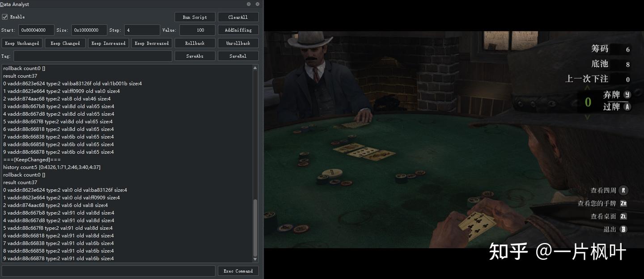644x279 pixels.
Task: Click the ===[KeepChanged]=== log line
Action: 32,160
